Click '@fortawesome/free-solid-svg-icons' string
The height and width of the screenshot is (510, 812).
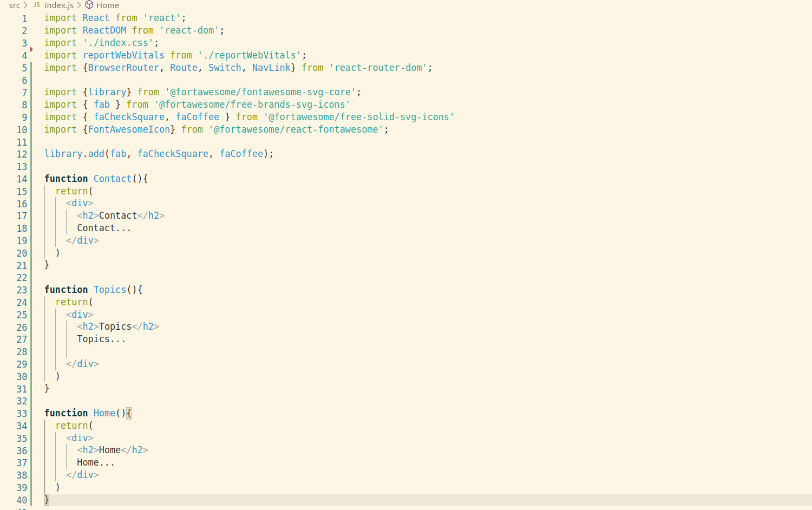point(359,117)
